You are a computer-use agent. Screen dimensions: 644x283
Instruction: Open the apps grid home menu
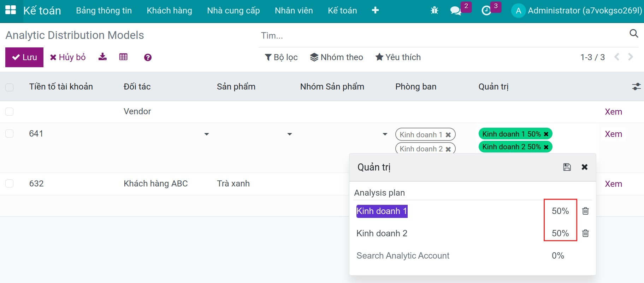click(11, 10)
